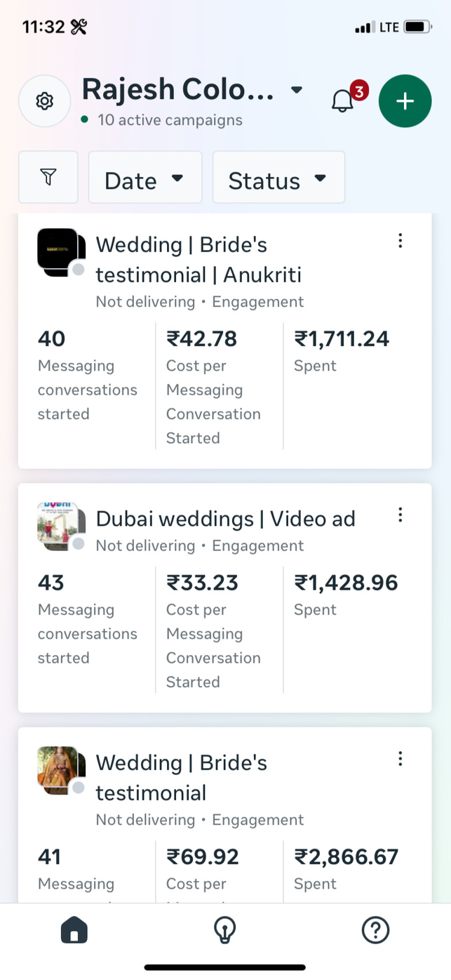Screen dimensions: 451x980
Task: Open the help question mark tab
Action: (x=375, y=931)
